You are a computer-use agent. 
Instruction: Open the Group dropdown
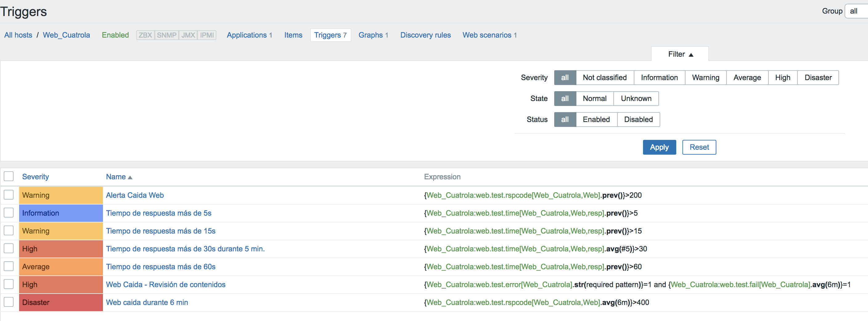[856, 11]
